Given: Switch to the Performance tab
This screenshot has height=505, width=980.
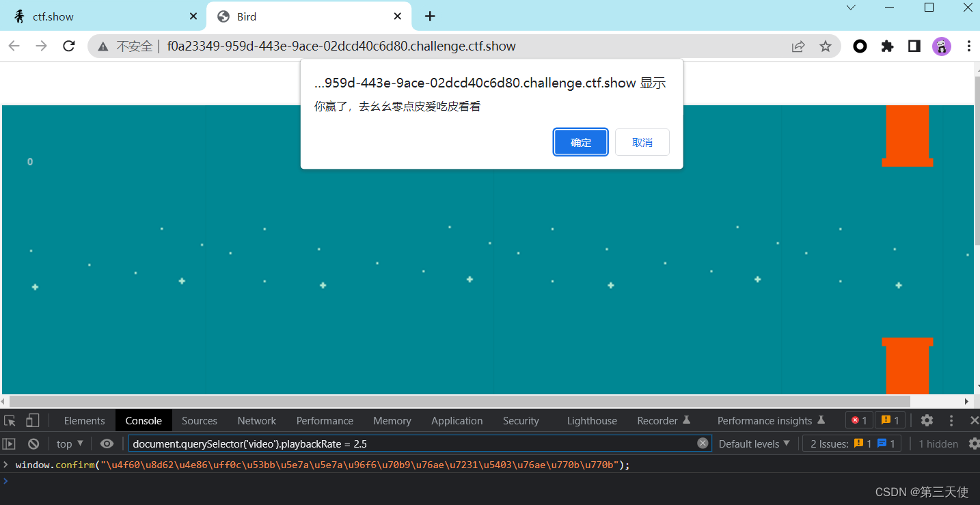Looking at the screenshot, I should (325, 420).
